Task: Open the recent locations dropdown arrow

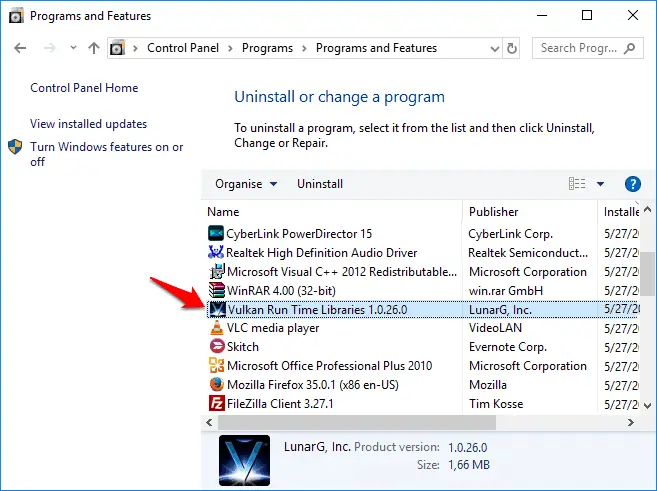Action: 73,48
